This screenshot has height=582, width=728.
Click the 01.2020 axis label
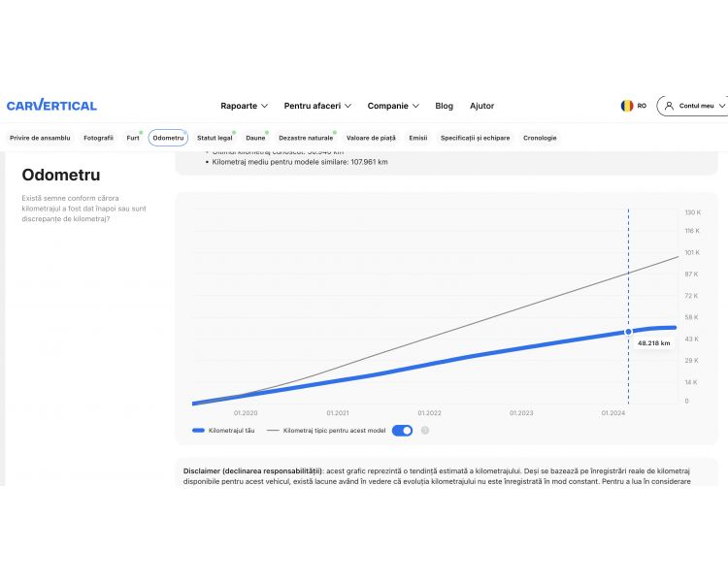tap(246, 413)
